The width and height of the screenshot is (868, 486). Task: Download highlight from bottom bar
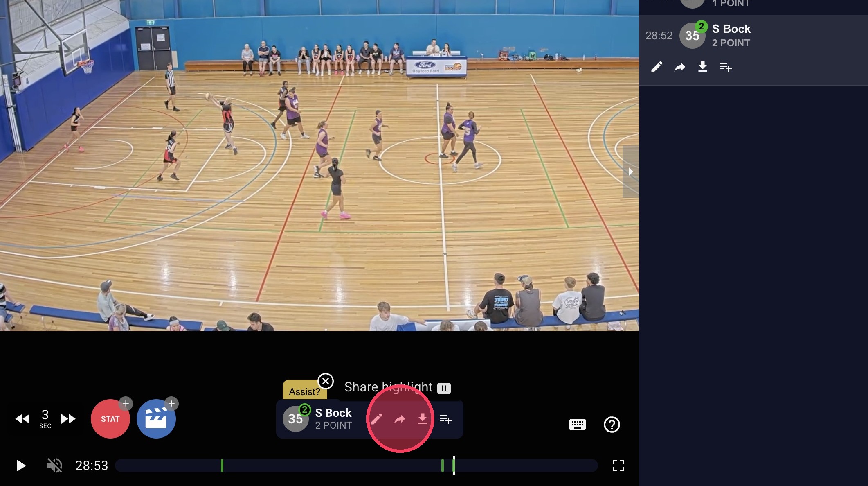(422, 419)
